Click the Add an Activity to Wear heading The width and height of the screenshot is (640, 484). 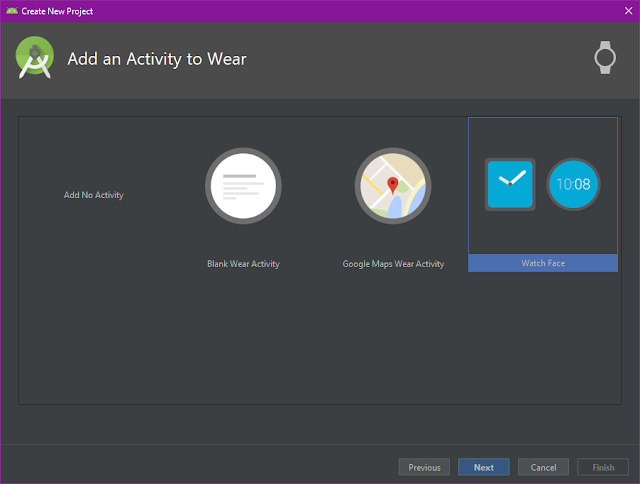[x=157, y=59]
